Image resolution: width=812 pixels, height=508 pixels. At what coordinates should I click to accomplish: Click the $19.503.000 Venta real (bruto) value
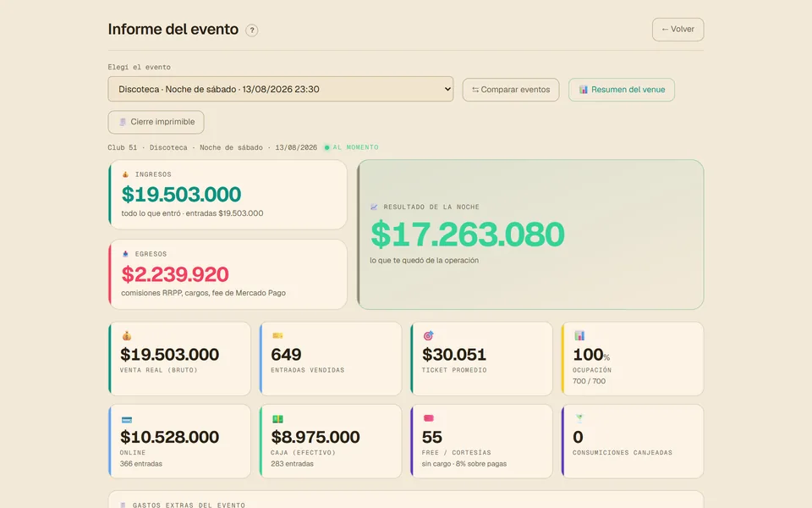click(x=169, y=355)
